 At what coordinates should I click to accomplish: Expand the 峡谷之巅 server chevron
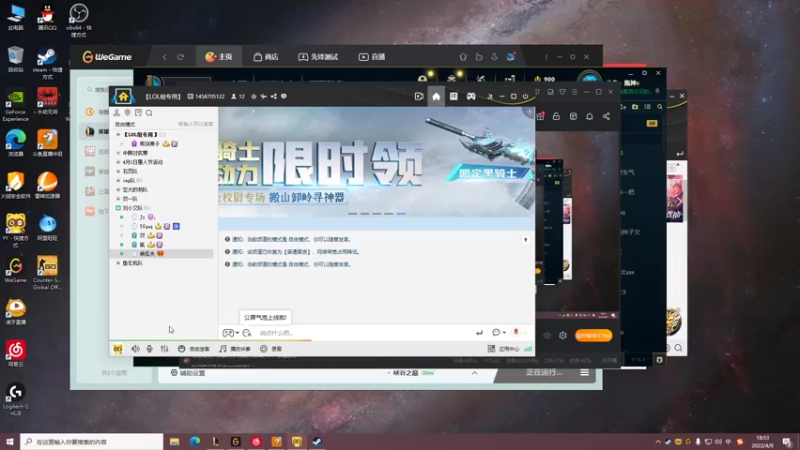474,373
